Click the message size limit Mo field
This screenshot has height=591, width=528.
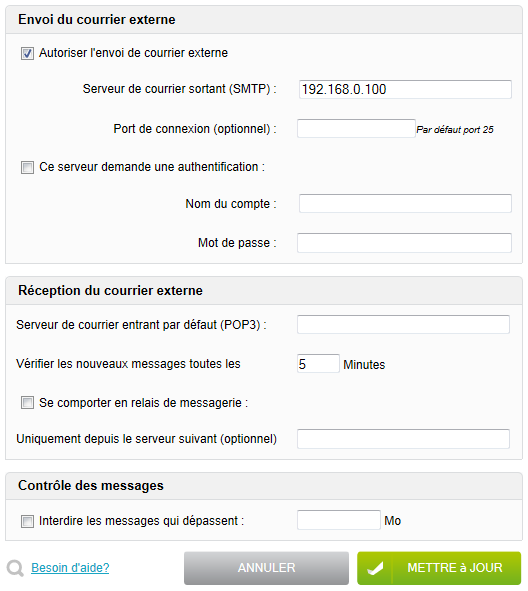(x=338, y=520)
